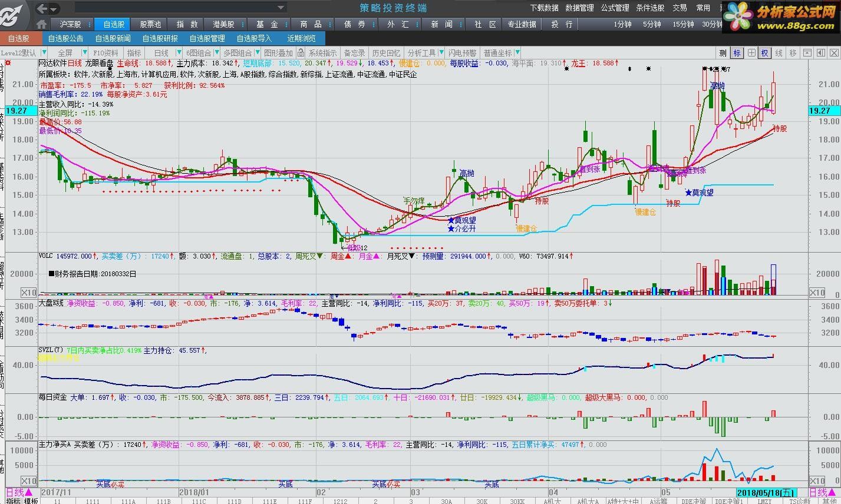This screenshot has height=504, width=841.
Task: Open 自选股公告 sub-tab
Action: [x=66, y=38]
